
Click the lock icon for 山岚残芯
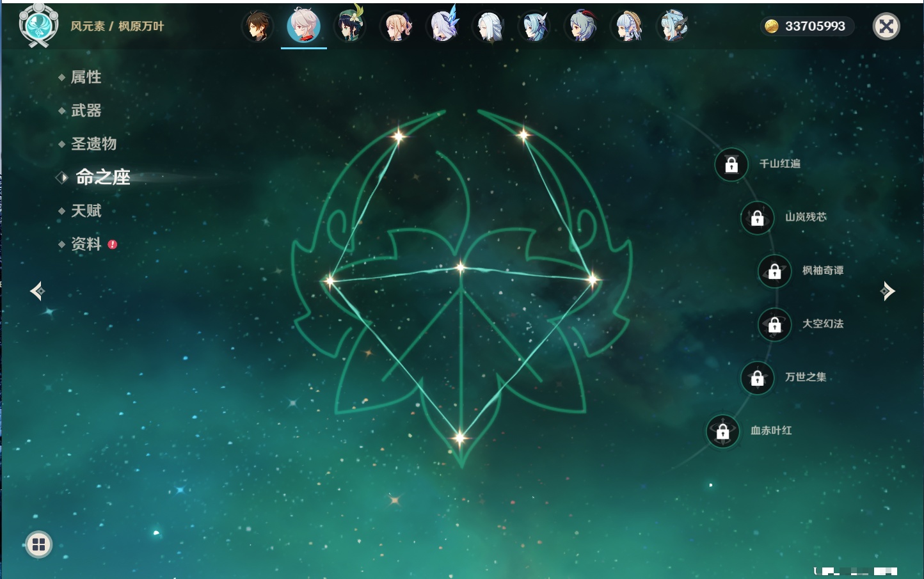pos(757,218)
